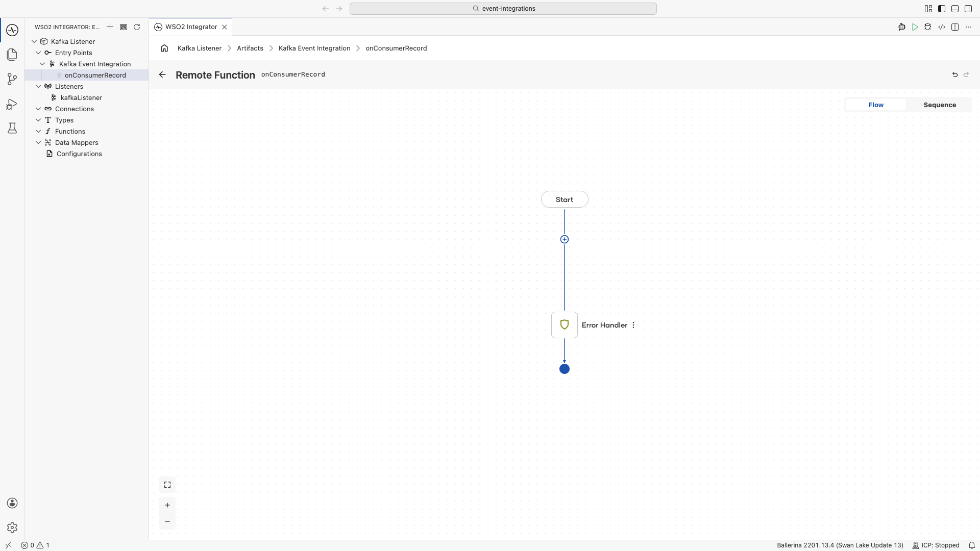Select onConsumerRecord in the tree
Screen dimensions: 980x551
click(x=87, y=75)
